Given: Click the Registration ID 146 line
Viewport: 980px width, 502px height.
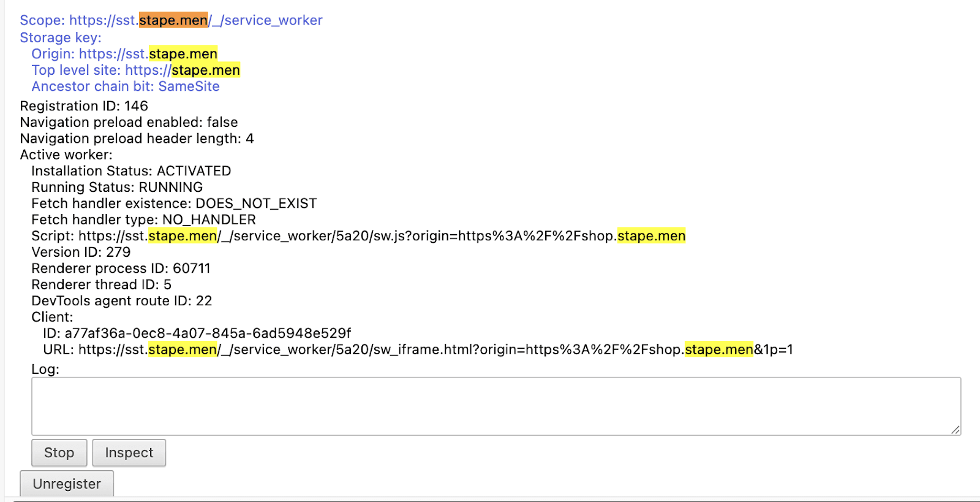Looking at the screenshot, I should pyautogui.click(x=84, y=106).
